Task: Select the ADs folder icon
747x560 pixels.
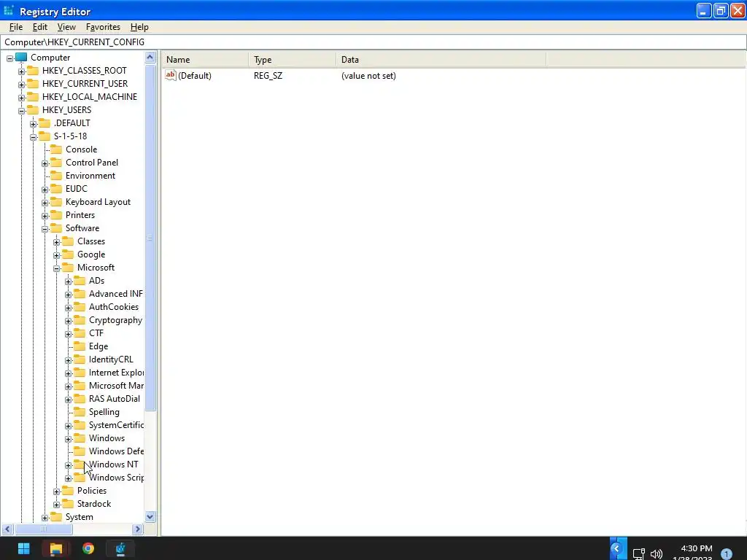Action: coord(80,281)
